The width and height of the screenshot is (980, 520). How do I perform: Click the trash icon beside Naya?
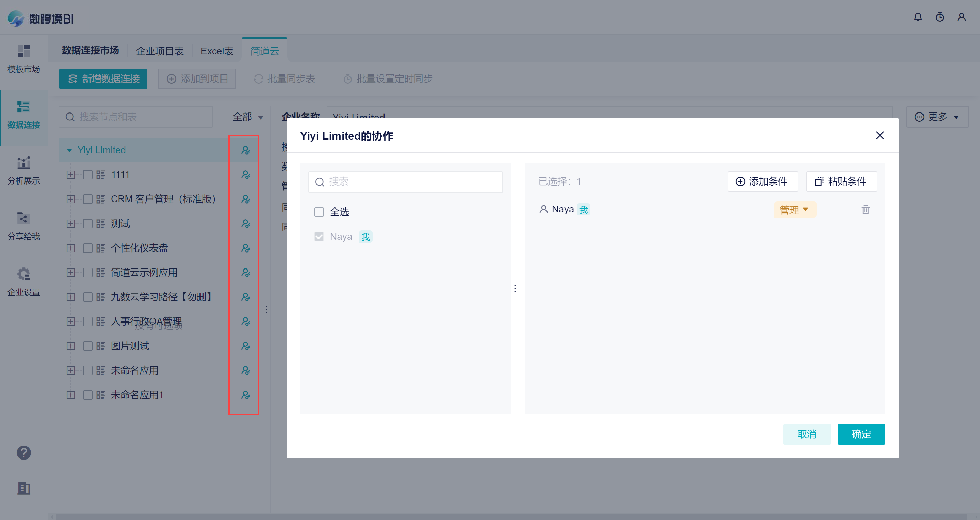[865, 209]
